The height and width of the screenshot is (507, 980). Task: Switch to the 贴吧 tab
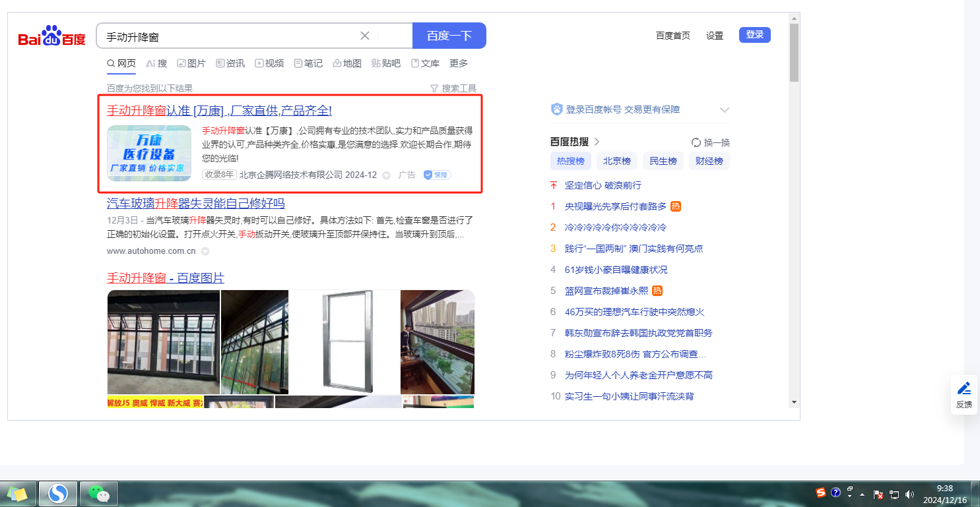[386, 63]
